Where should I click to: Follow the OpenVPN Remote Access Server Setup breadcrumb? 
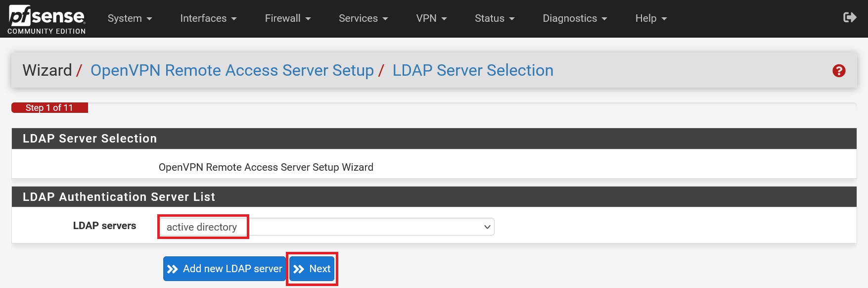[x=232, y=70]
